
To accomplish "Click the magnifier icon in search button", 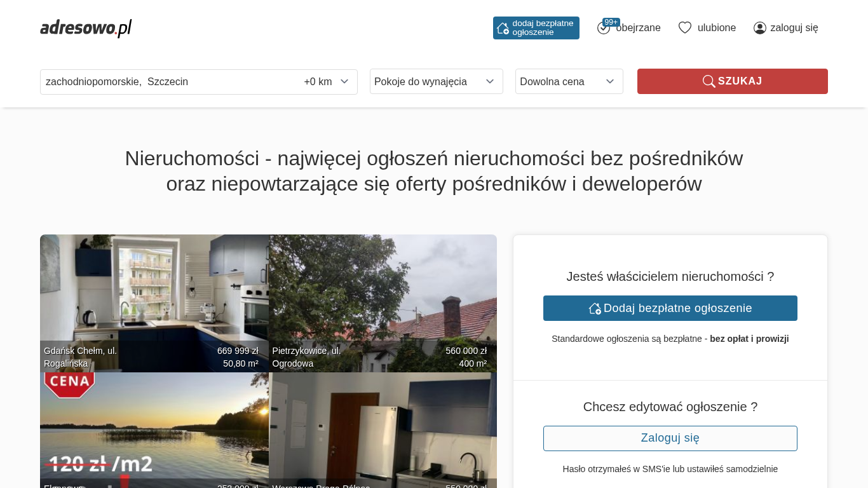I will point(709,81).
